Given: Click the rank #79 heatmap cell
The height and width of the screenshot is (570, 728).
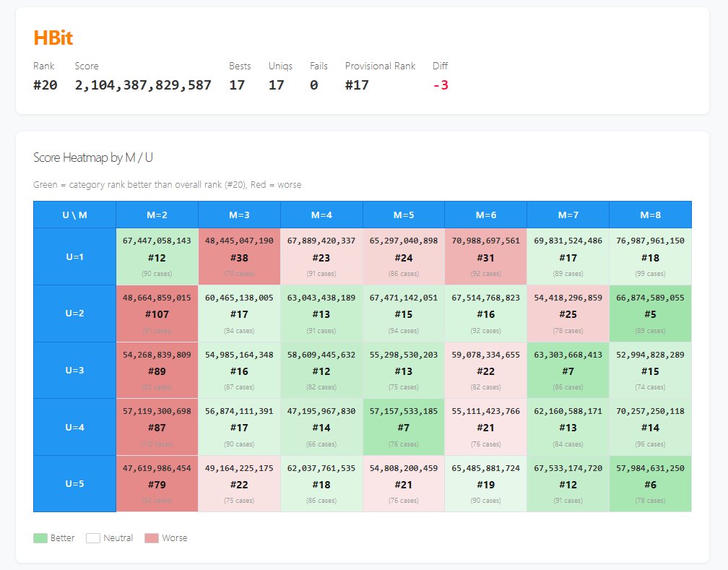Looking at the screenshot, I should pos(157,483).
